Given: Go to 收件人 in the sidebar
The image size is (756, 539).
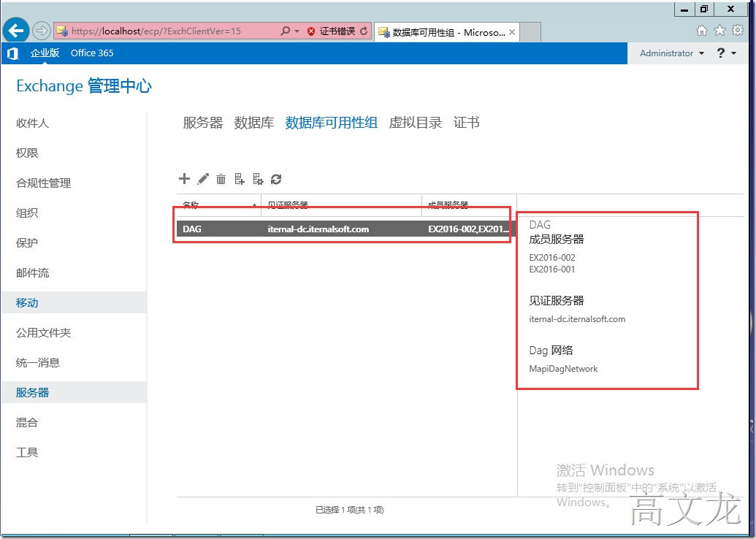Looking at the screenshot, I should (32, 123).
